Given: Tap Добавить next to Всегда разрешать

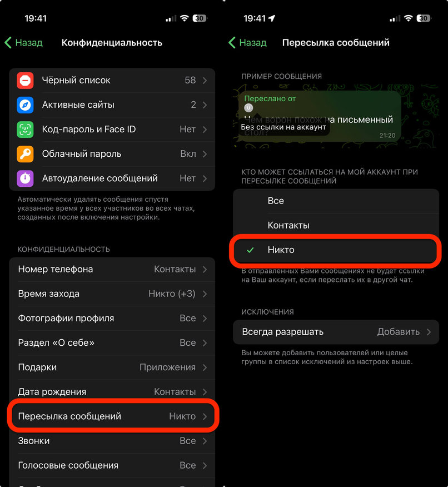Looking at the screenshot, I should 399,332.
